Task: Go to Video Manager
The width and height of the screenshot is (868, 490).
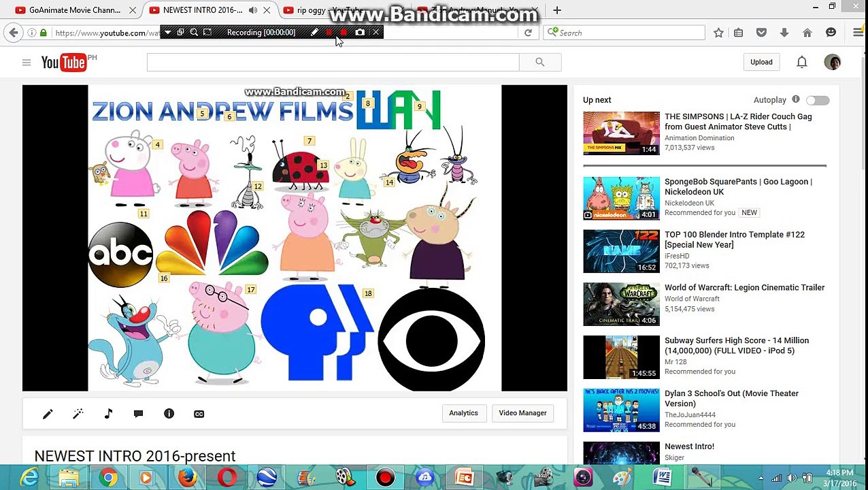Action: tap(522, 413)
